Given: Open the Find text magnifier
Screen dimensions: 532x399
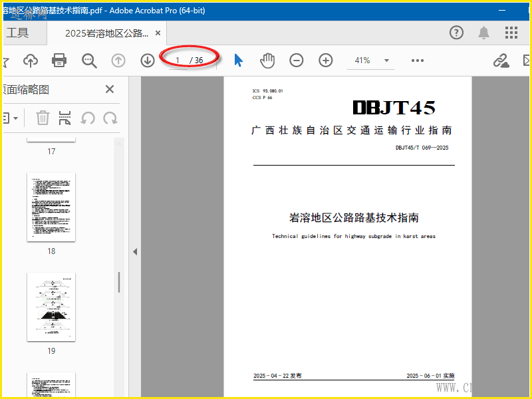Looking at the screenshot, I should coord(89,61).
